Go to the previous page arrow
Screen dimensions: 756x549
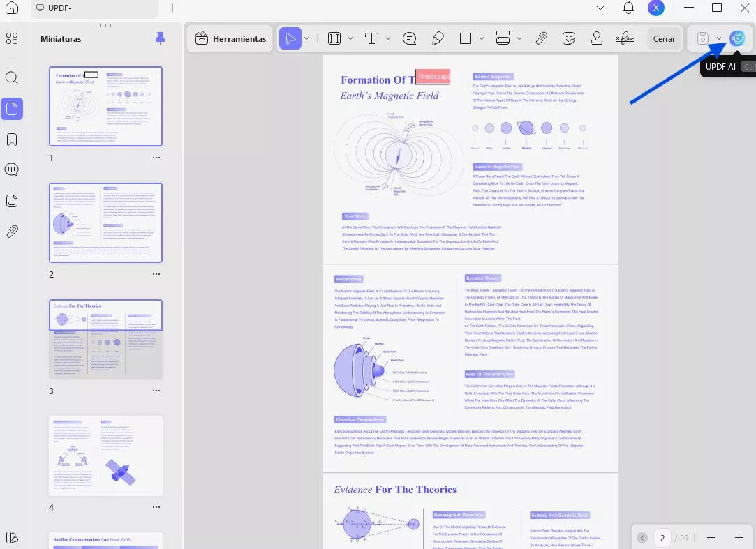click(x=642, y=537)
